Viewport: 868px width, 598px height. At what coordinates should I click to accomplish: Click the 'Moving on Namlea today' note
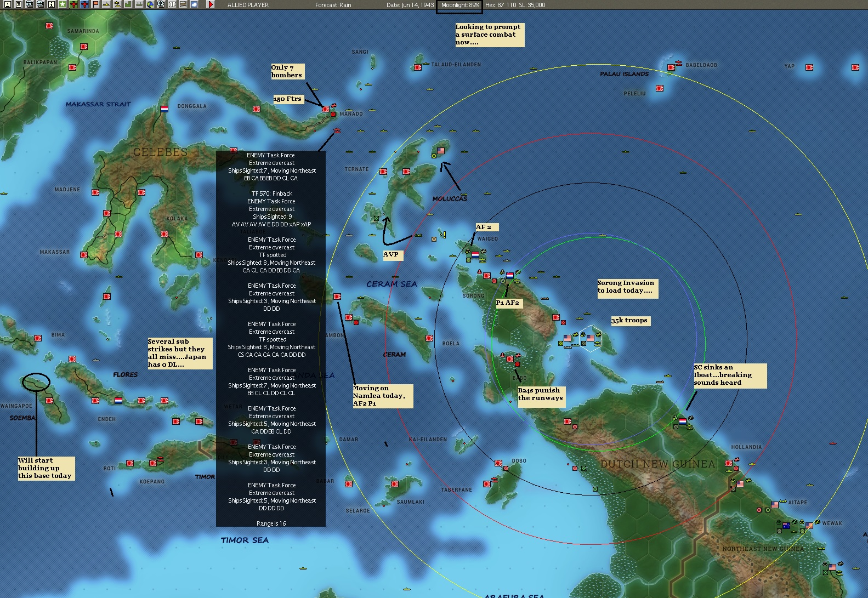pyautogui.click(x=382, y=396)
